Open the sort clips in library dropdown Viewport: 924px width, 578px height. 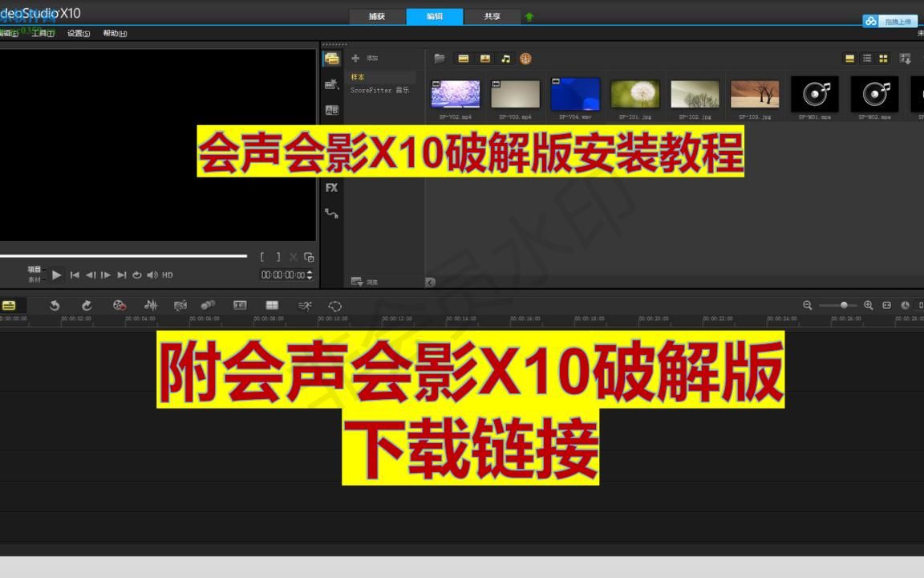pos(905,59)
